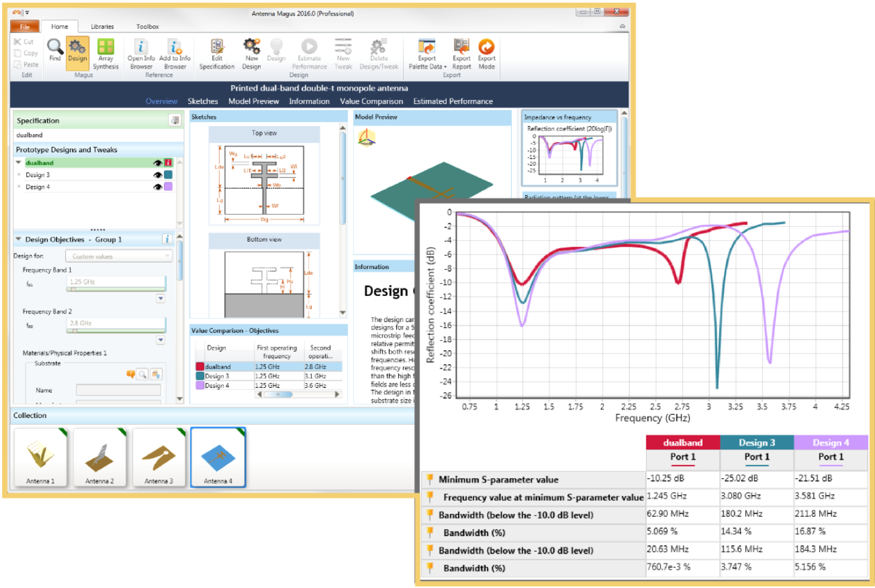
Task: Search substrate with magnifier icon
Action: coord(142,374)
